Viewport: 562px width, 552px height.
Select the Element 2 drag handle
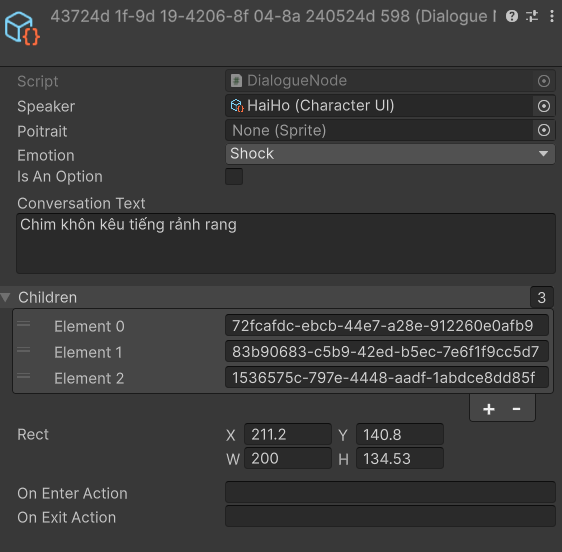24,376
